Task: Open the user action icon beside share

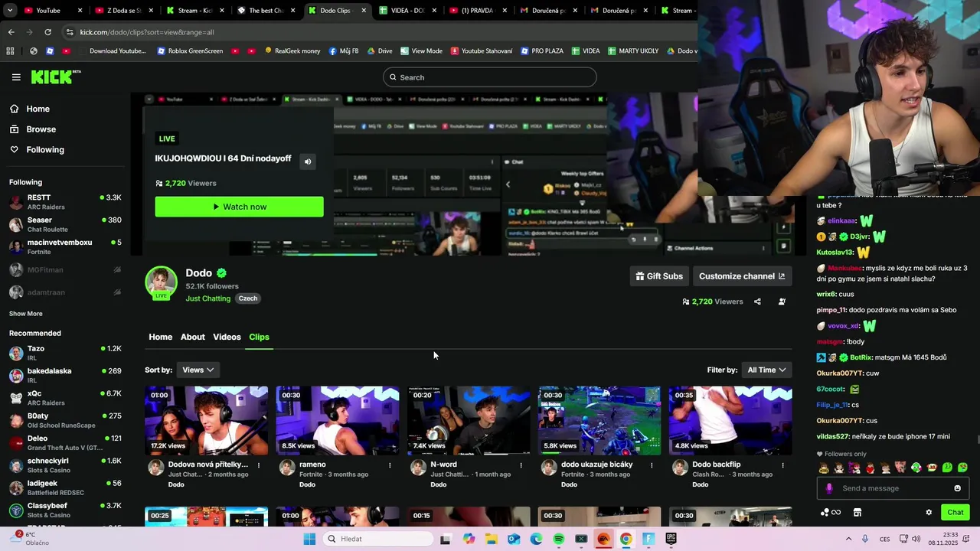Action: pyautogui.click(x=782, y=302)
